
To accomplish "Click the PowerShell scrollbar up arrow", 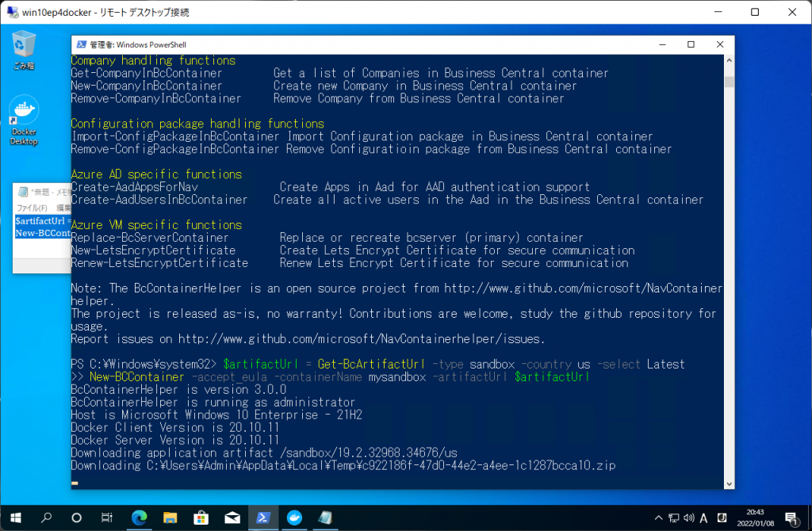I will click(730, 60).
